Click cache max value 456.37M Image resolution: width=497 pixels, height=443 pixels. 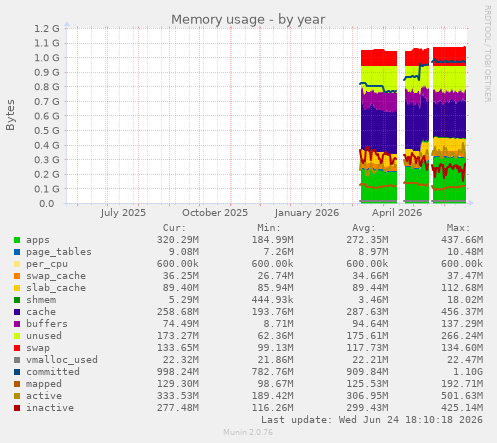tap(462, 312)
